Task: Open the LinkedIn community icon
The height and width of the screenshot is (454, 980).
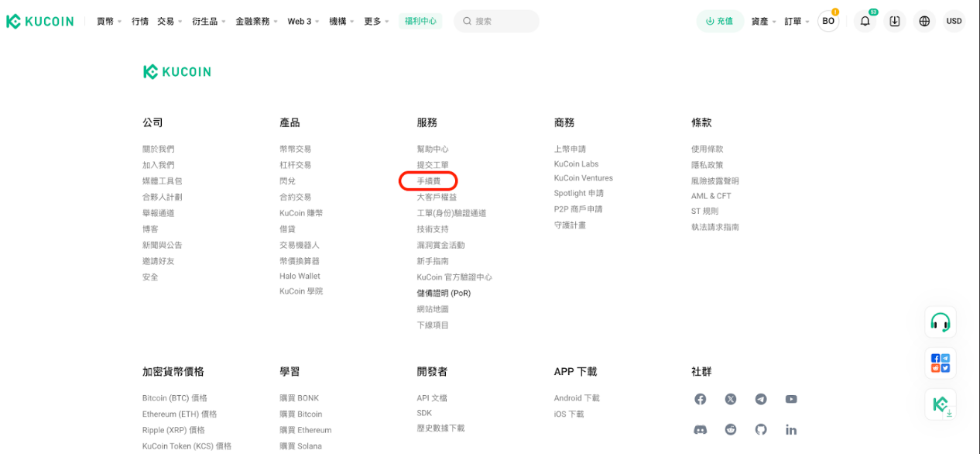Action: (x=791, y=429)
